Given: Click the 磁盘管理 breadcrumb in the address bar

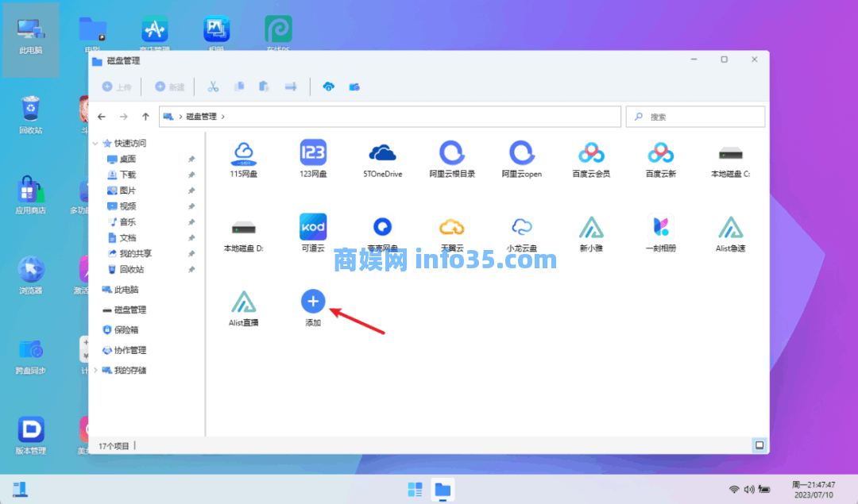Looking at the screenshot, I should tap(201, 117).
